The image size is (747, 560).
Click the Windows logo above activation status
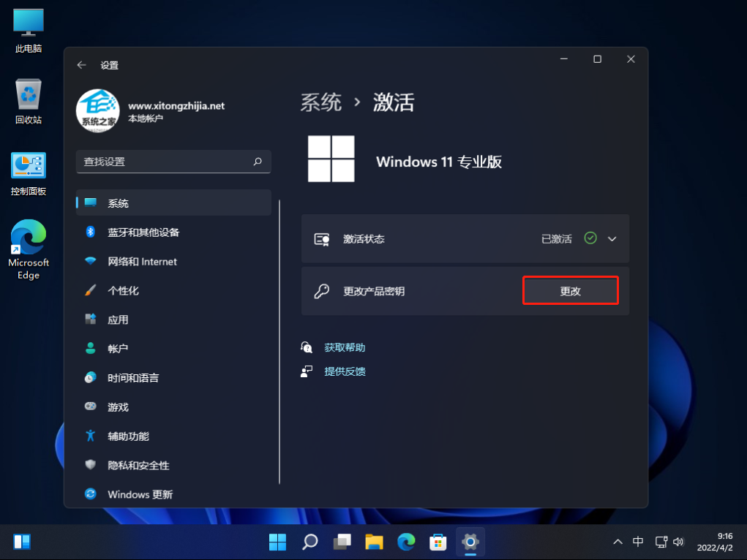coord(331,159)
